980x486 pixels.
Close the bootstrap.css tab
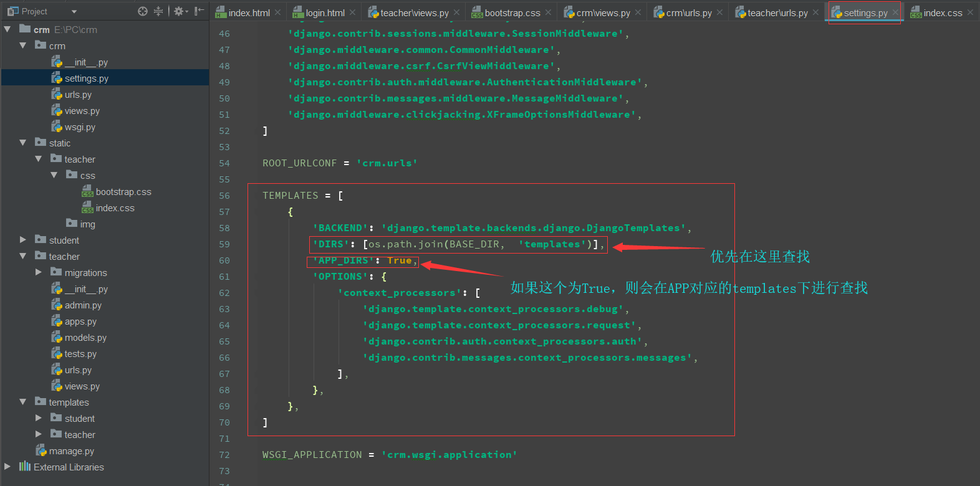click(548, 12)
